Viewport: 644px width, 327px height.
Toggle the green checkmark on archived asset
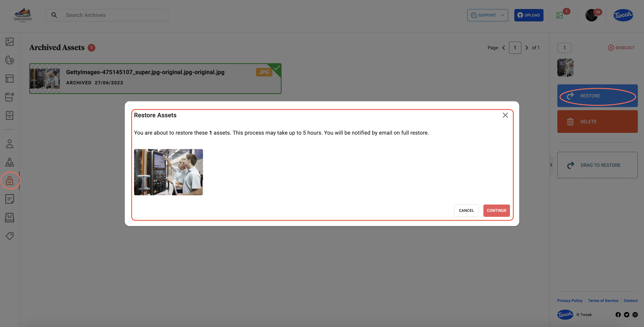tap(277, 68)
